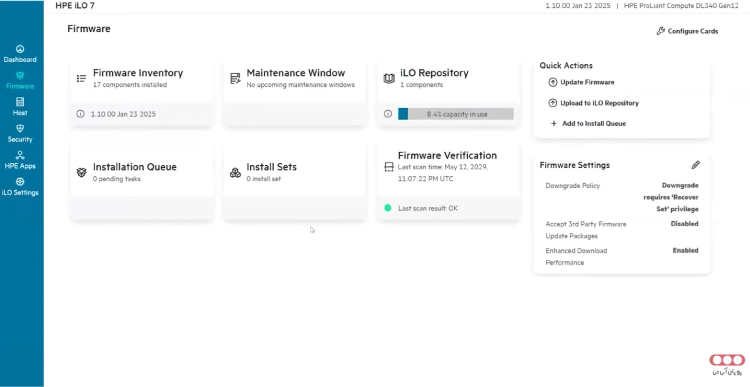Screen dimensions: 750x387
Task: Click the Disabled value for 3rd party firmware
Action: tap(684, 224)
